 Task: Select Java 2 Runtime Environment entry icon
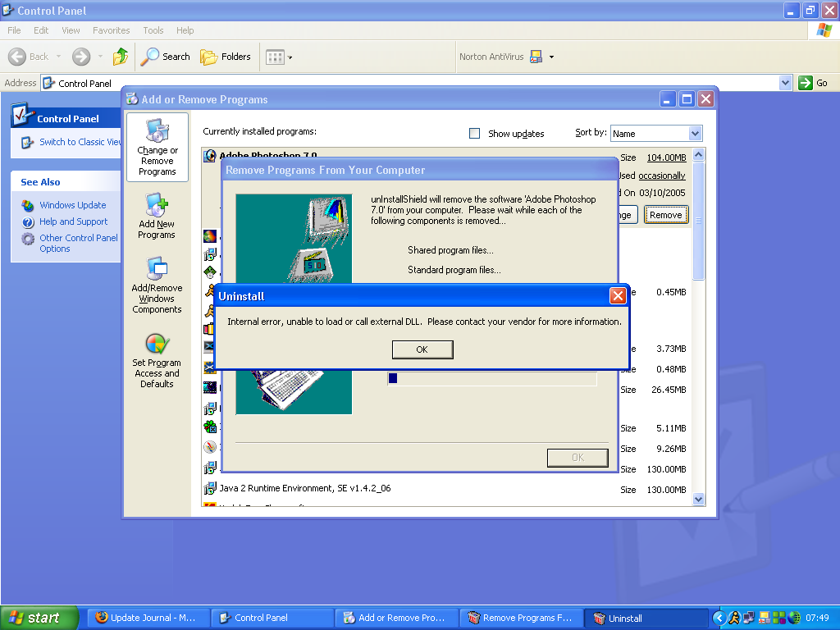click(209, 489)
